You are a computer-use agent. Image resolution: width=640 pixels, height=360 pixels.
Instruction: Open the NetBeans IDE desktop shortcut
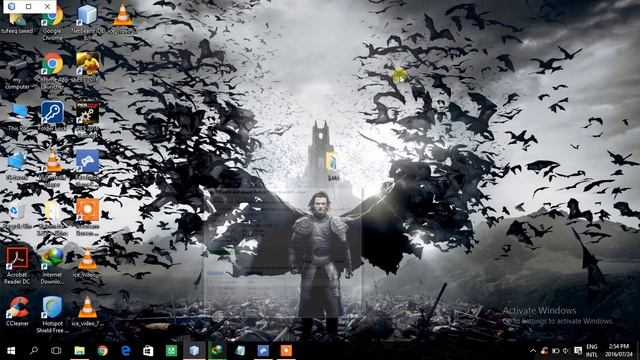87,20
